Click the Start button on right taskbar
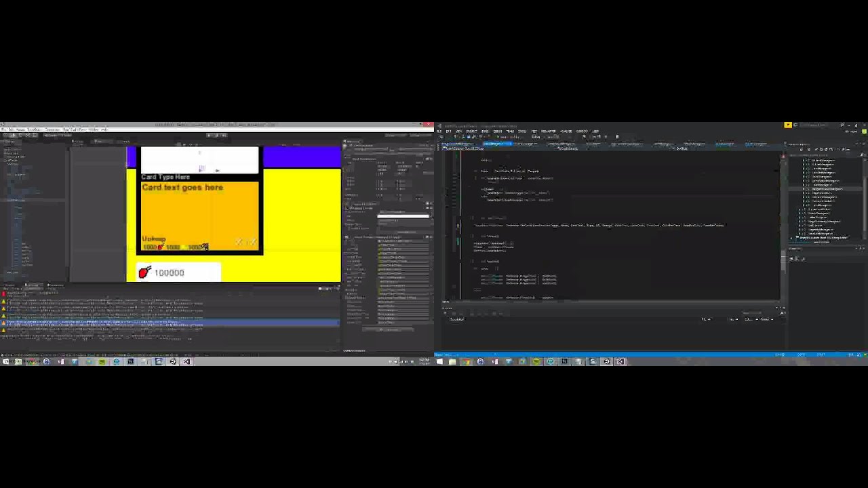 (x=439, y=361)
